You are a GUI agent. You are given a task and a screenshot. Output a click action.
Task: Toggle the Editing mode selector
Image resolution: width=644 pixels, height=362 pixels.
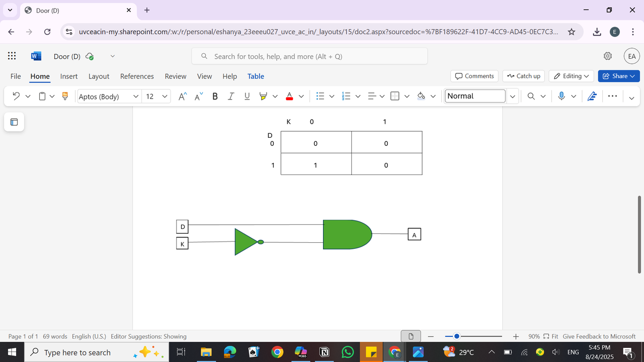pyautogui.click(x=571, y=76)
